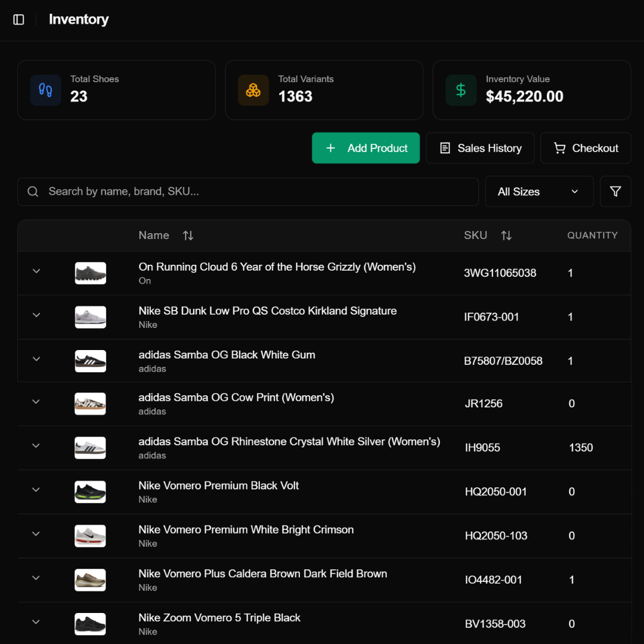Click the sidebar toggle icon in the header
The image size is (644, 644).
coord(18,19)
